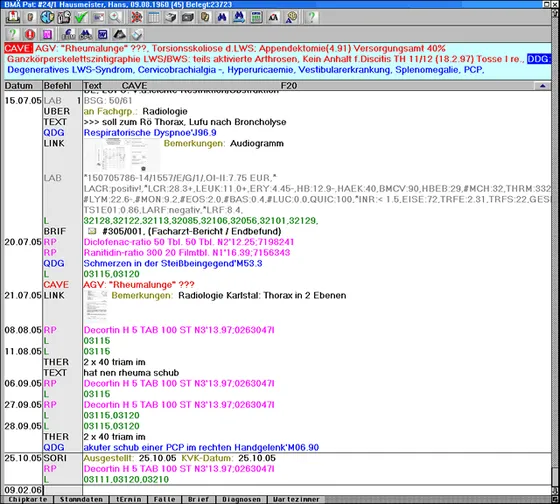Image resolution: width=560 pixels, height=504 pixels.
Task: Click the blue binoculars search icon
Action: (222, 17)
